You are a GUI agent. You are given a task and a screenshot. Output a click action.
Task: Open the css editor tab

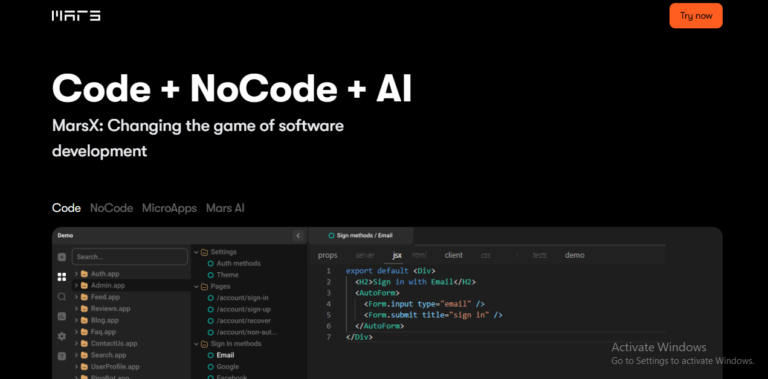tap(485, 255)
